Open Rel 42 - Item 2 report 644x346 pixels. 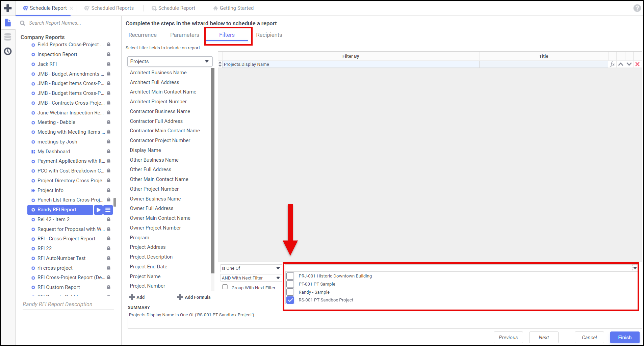(x=53, y=219)
